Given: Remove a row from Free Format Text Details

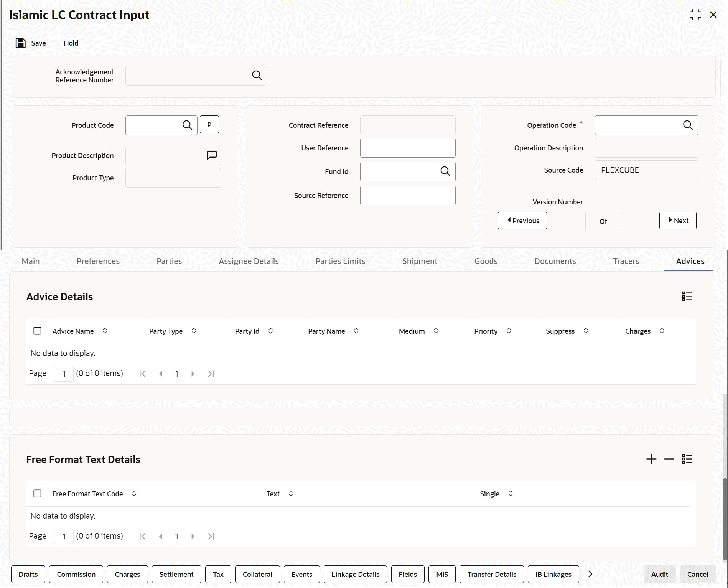Looking at the screenshot, I should click(x=669, y=459).
